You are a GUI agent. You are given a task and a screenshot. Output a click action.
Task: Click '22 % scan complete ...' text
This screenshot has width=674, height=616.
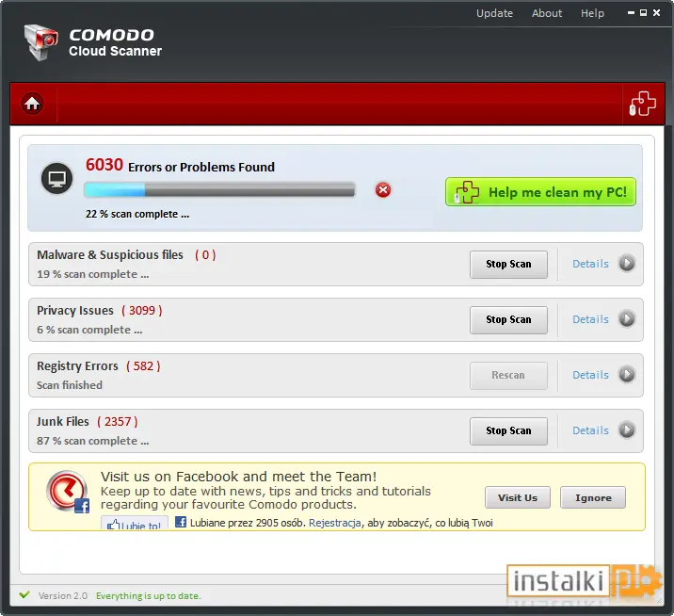pos(137,214)
